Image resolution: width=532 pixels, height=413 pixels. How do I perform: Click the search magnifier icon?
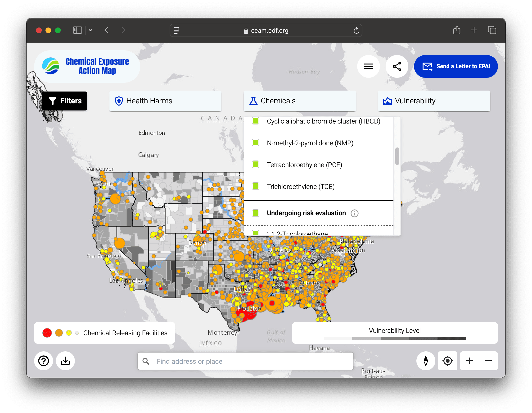[146, 361]
